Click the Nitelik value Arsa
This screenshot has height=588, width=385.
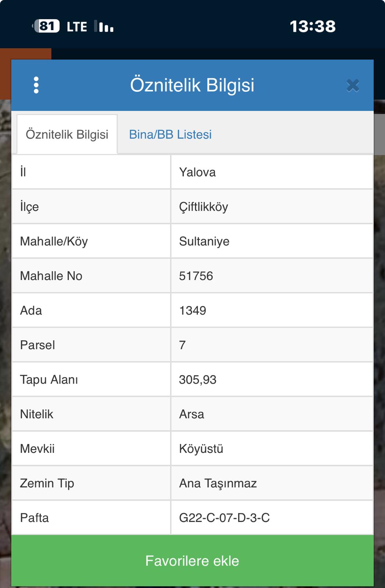click(192, 414)
